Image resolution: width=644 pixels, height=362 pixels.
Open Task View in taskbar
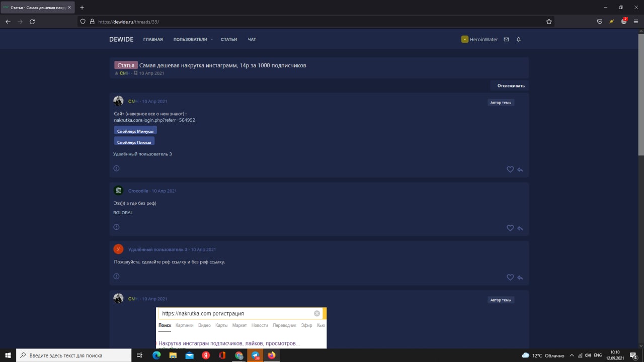coord(139,355)
